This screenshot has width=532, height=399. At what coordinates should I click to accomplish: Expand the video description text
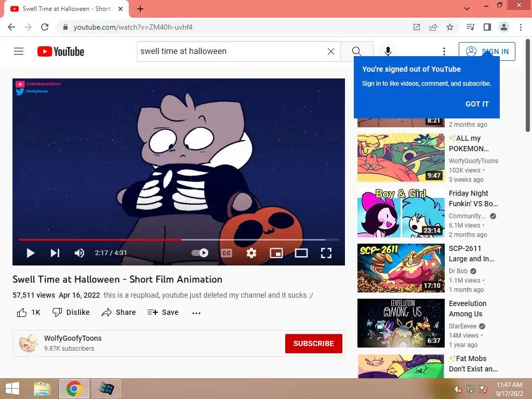coord(208,295)
